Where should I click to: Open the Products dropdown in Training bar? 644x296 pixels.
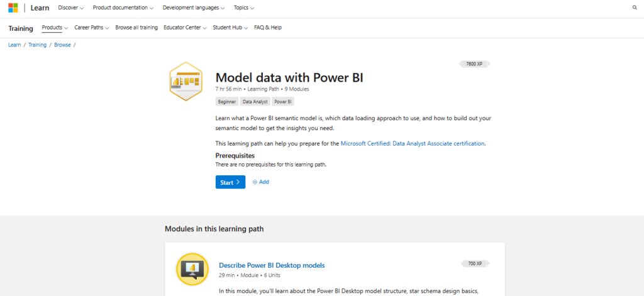pyautogui.click(x=55, y=28)
